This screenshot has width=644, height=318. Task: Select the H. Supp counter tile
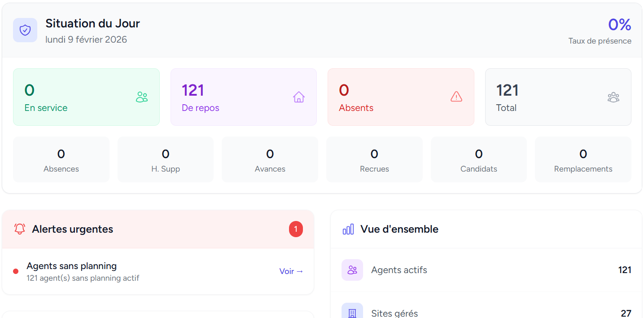coord(166,159)
